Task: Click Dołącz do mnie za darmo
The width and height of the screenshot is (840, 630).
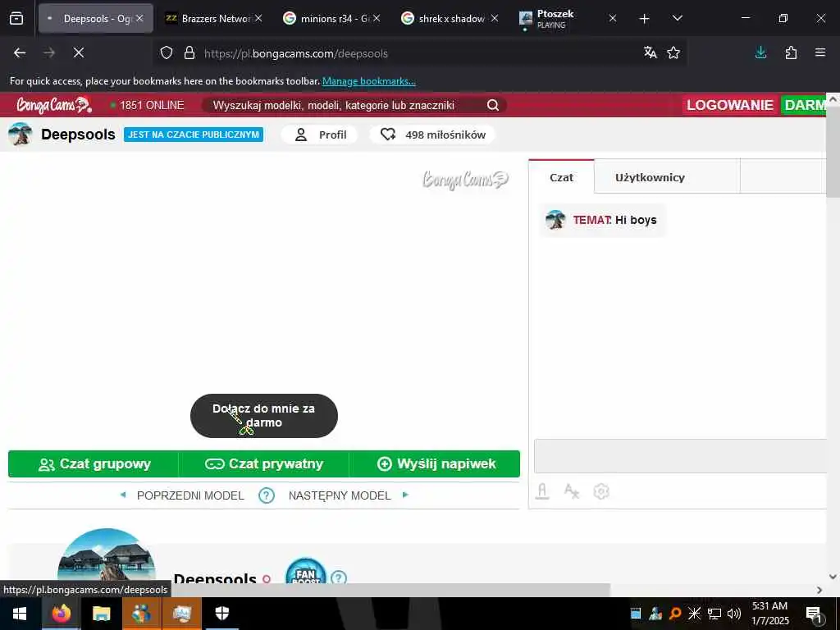Action: (263, 416)
